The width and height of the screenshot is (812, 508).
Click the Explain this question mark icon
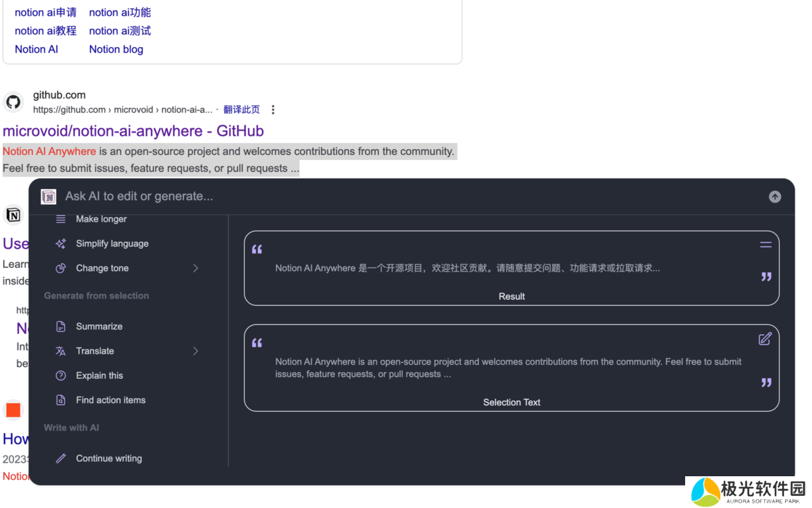tap(61, 375)
